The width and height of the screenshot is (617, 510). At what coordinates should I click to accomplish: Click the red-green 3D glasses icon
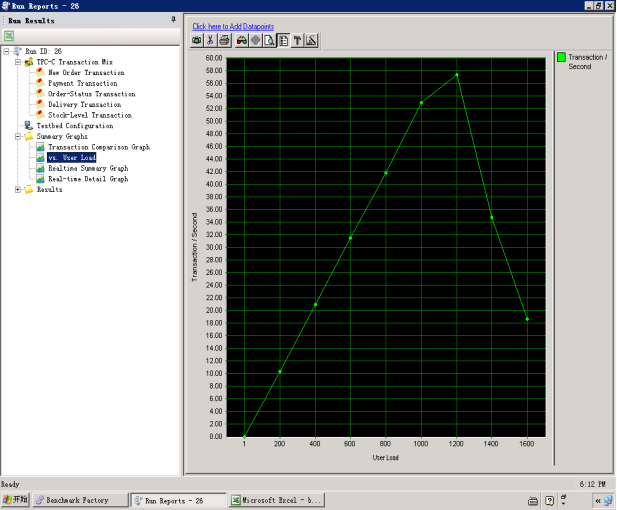[242, 40]
